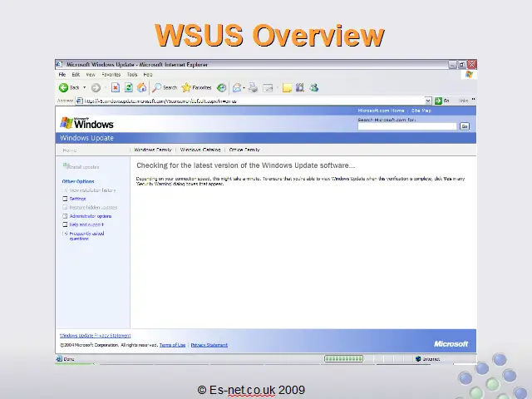This screenshot has width=532, height=399.
Task: Go to the Home page icon
Action: (x=142, y=88)
